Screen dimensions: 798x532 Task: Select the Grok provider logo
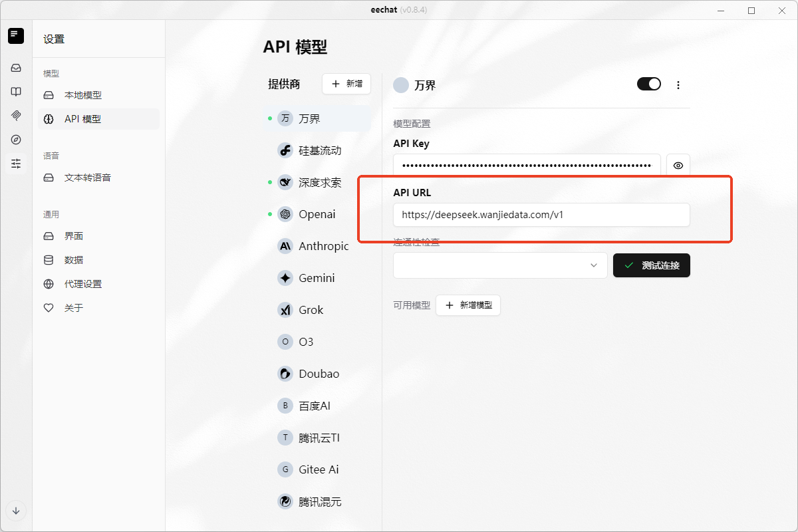point(285,310)
